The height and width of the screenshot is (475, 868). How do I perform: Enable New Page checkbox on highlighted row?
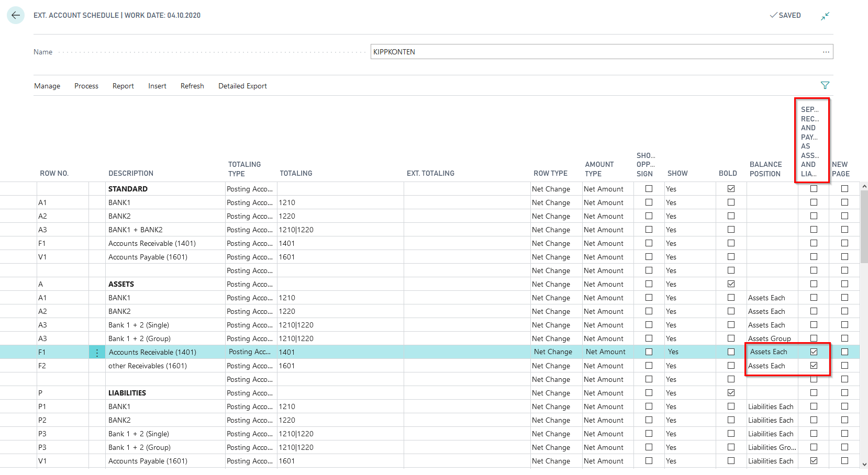[844, 352]
